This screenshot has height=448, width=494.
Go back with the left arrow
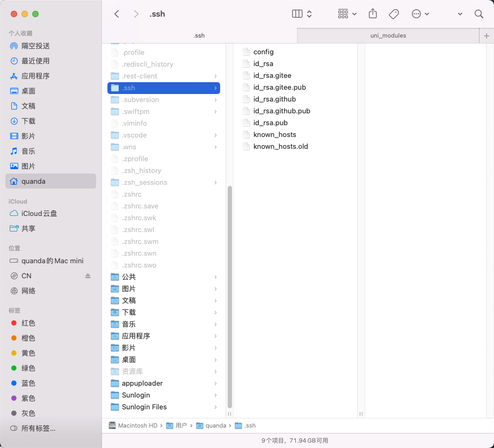[x=117, y=14]
